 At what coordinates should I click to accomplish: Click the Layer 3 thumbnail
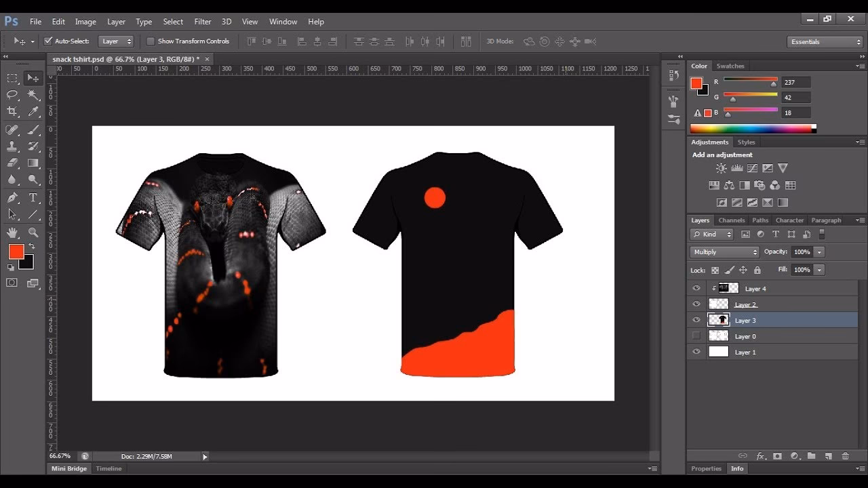[720, 320]
